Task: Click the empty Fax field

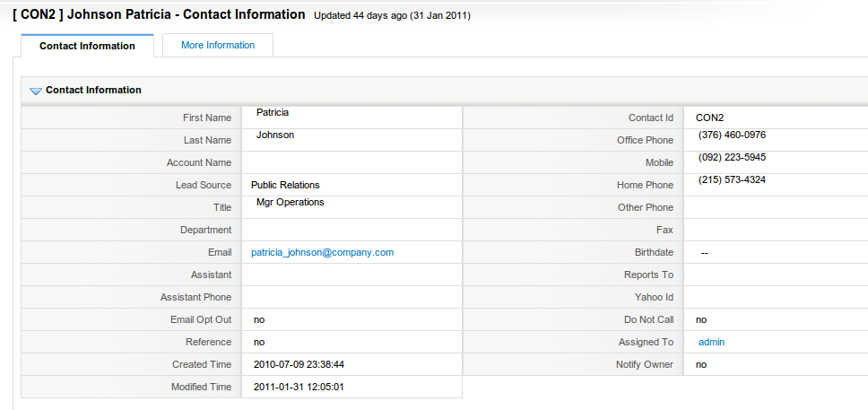Action: tap(775, 231)
